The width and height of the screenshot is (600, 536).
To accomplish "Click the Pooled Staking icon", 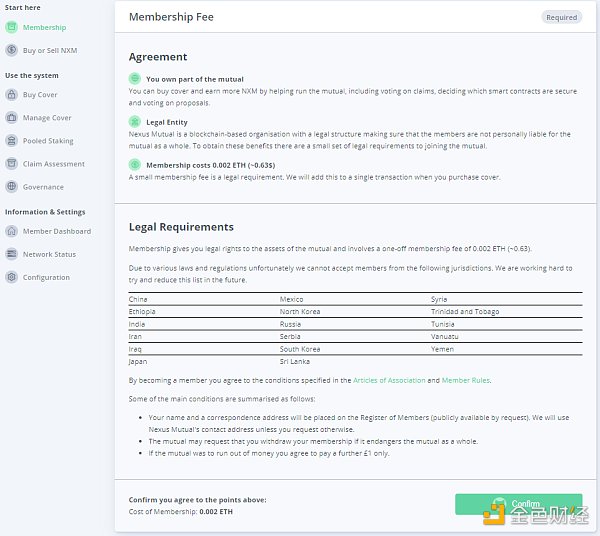I will coord(11,141).
